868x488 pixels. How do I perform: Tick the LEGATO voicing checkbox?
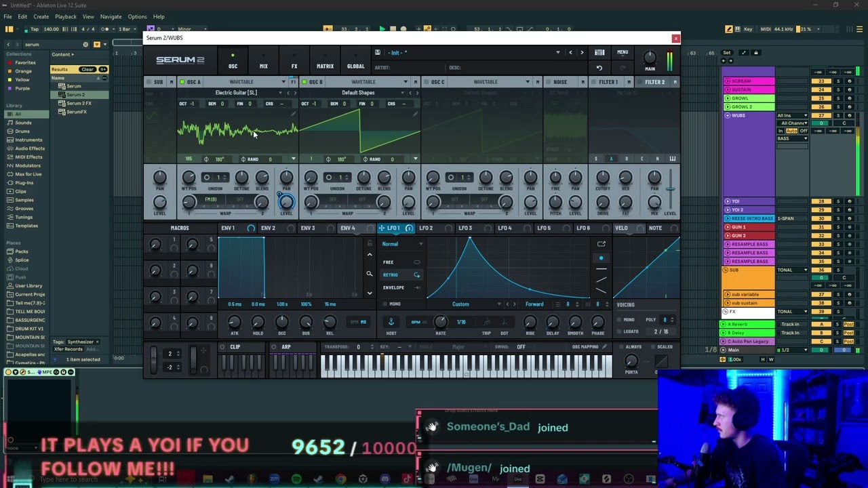click(619, 331)
